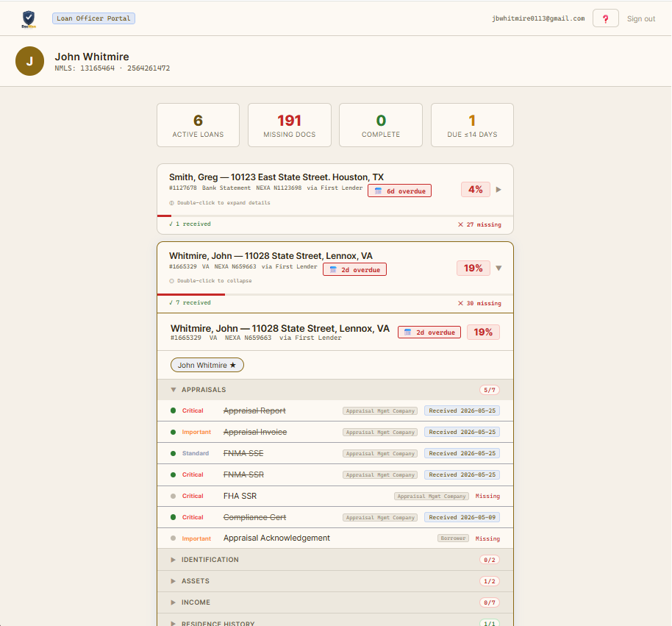Click the Smith loan progress bar

coord(335,216)
